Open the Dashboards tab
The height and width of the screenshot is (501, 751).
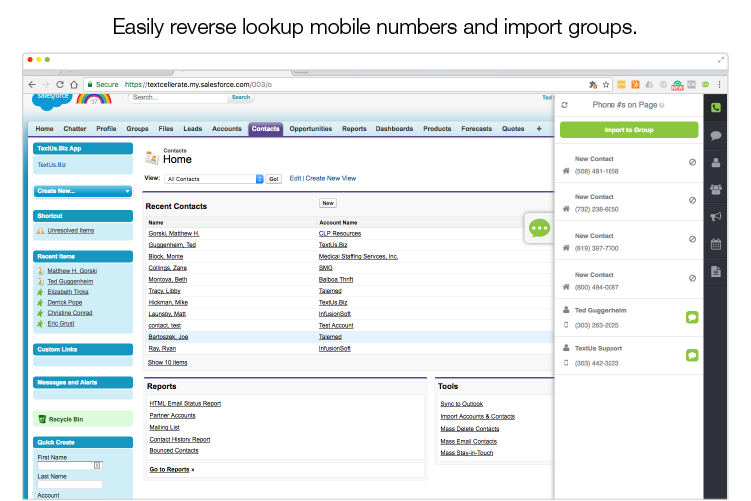click(394, 129)
